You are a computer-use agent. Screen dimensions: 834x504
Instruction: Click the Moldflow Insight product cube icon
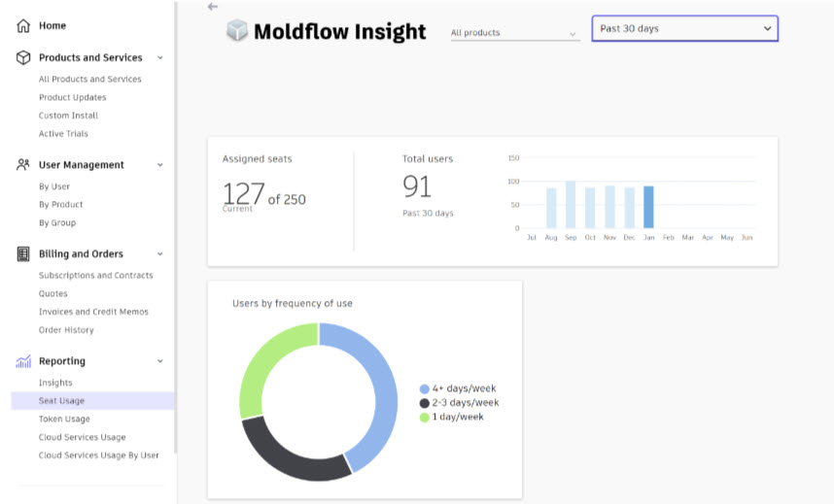[x=237, y=30]
